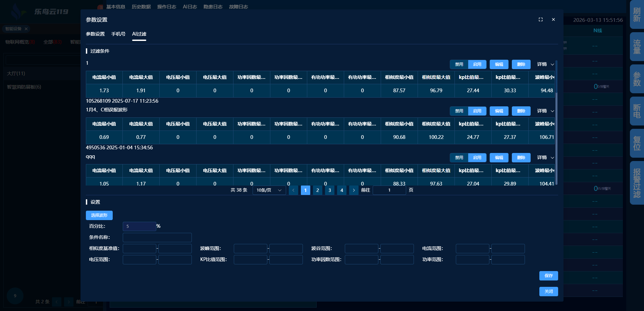This screenshot has height=311, width=644.
Task: Set first filter condition to 禁用
Action: coord(459,64)
